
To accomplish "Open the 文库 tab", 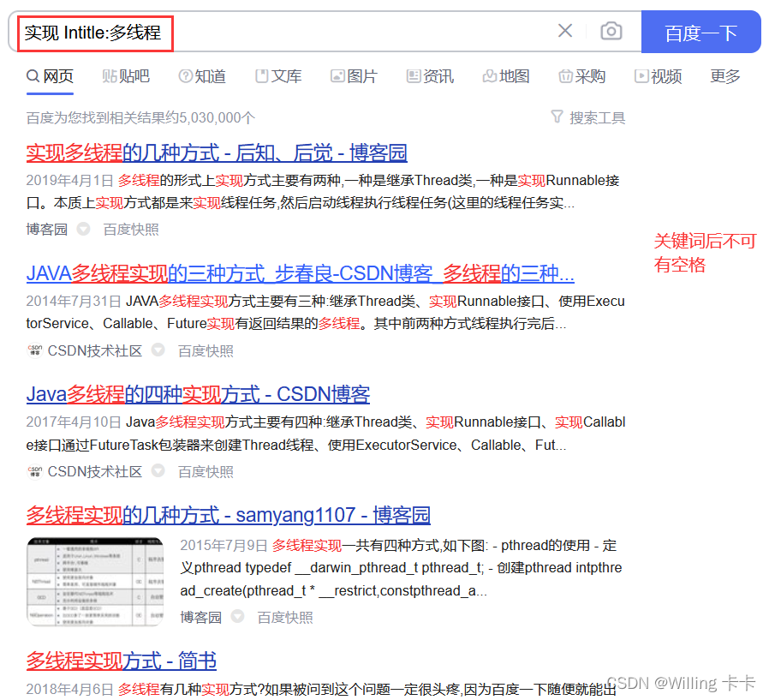I will point(278,76).
